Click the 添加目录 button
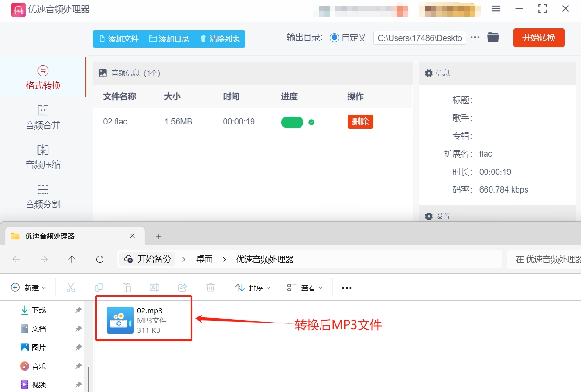 coord(169,39)
